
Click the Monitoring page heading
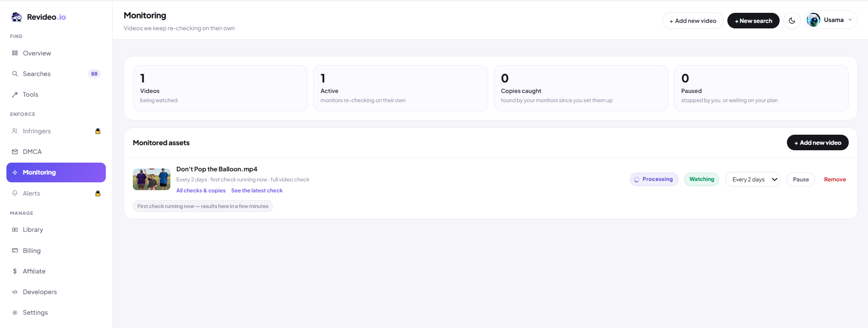pyautogui.click(x=145, y=16)
